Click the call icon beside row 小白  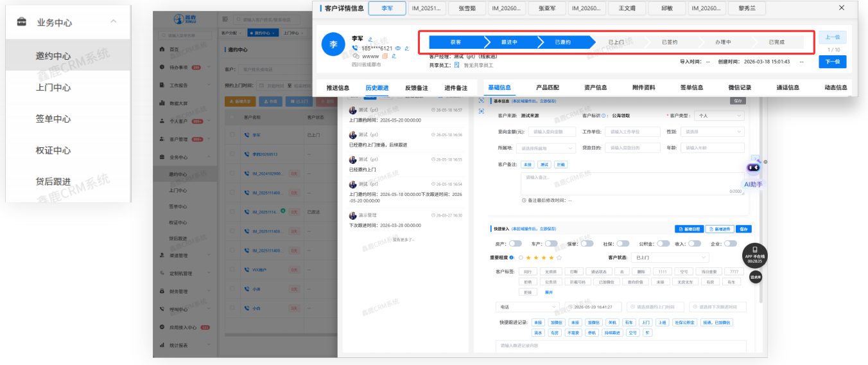point(247,308)
